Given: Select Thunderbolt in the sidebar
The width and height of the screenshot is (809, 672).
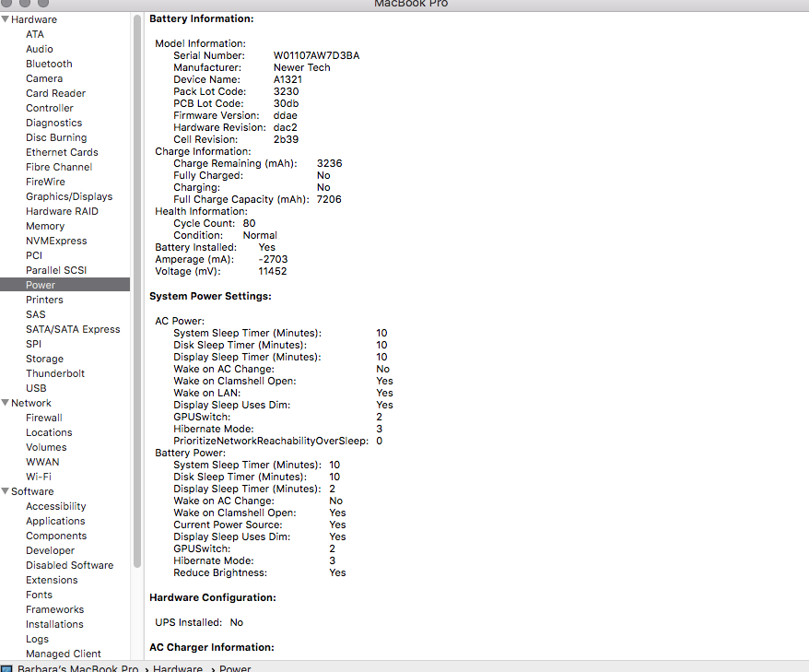Looking at the screenshot, I should click(x=55, y=373).
